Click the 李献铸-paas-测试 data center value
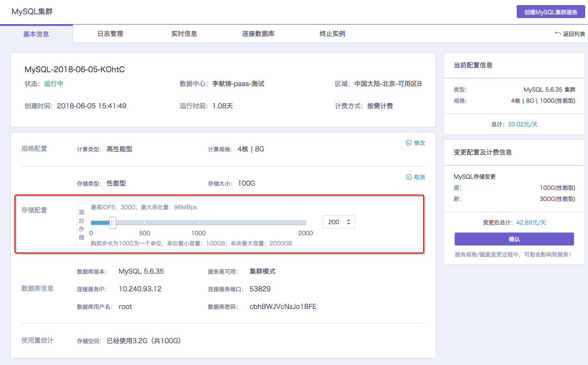The width and height of the screenshot is (588, 365). click(238, 84)
